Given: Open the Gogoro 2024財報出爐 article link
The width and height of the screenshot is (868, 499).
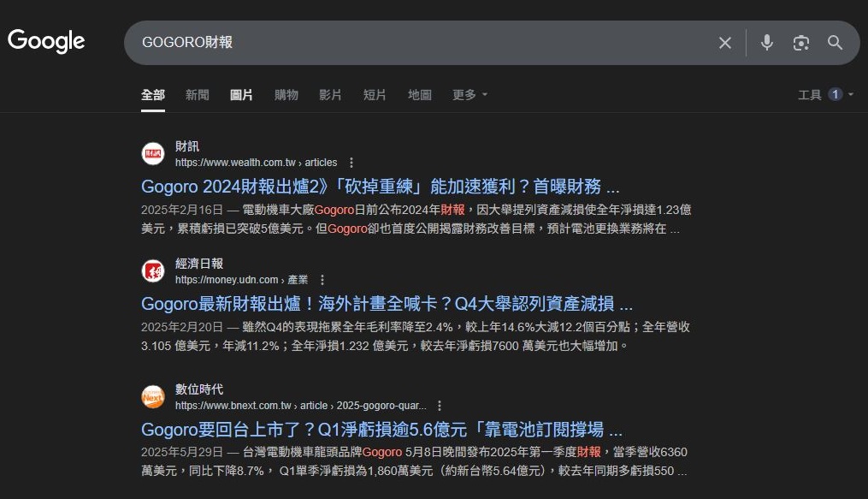Looking at the screenshot, I should (381, 186).
